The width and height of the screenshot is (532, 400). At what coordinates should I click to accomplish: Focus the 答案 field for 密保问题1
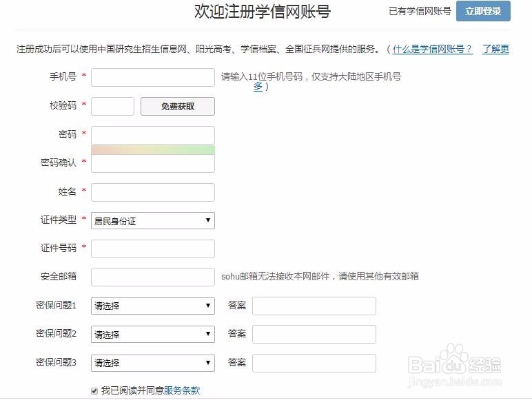[x=314, y=306]
